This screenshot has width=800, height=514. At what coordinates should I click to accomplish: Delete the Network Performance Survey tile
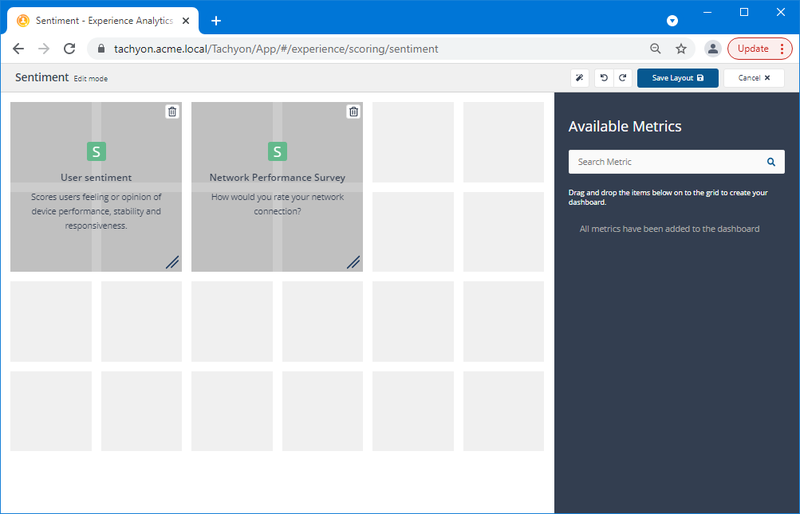353,111
